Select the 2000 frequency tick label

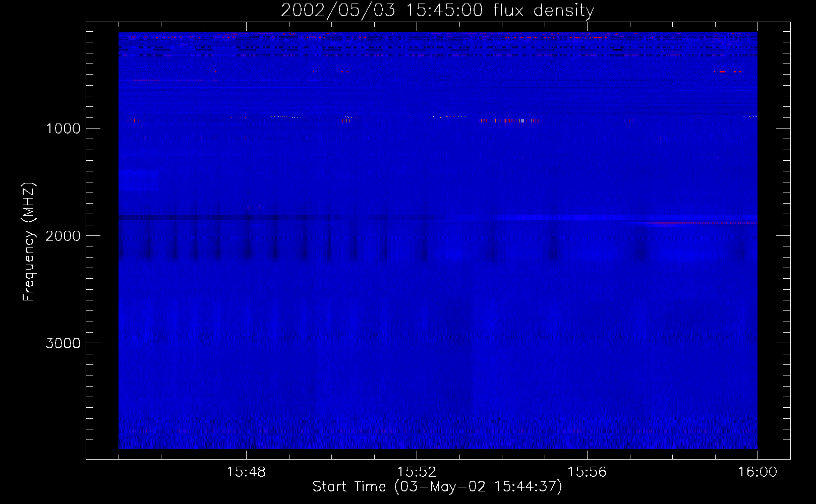pos(63,236)
